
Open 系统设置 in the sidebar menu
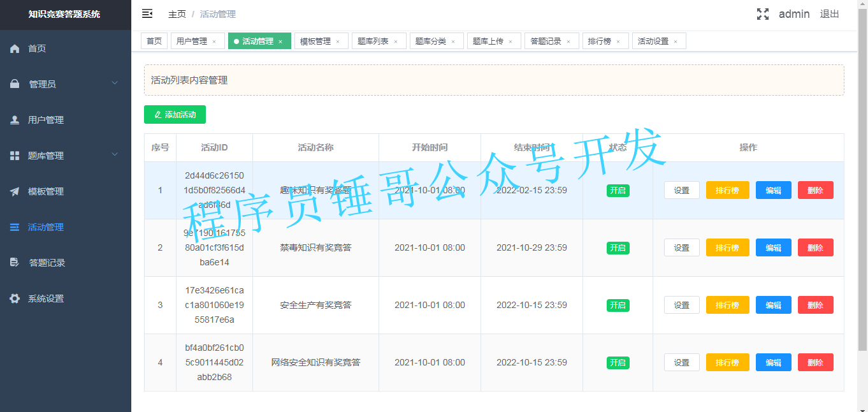click(x=66, y=298)
